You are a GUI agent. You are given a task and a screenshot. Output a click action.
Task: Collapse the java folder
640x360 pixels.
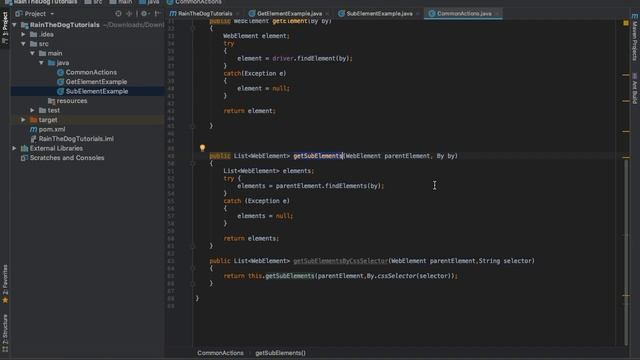pyautogui.click(x=42, y=63)
